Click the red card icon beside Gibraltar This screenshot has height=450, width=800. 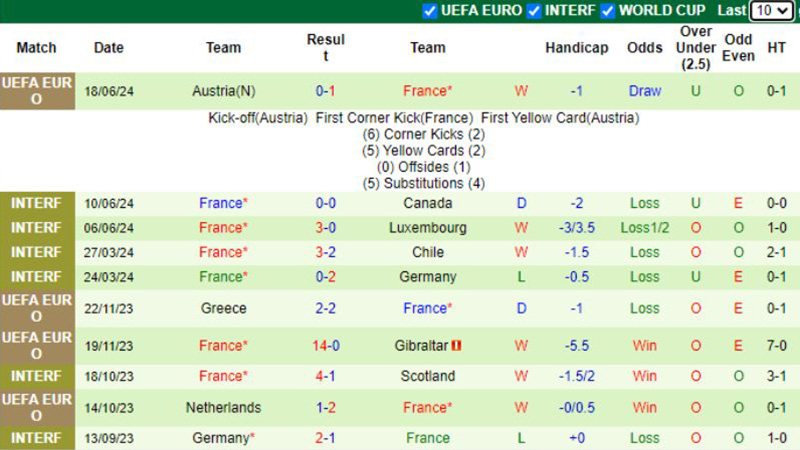(x=456, y=345)
